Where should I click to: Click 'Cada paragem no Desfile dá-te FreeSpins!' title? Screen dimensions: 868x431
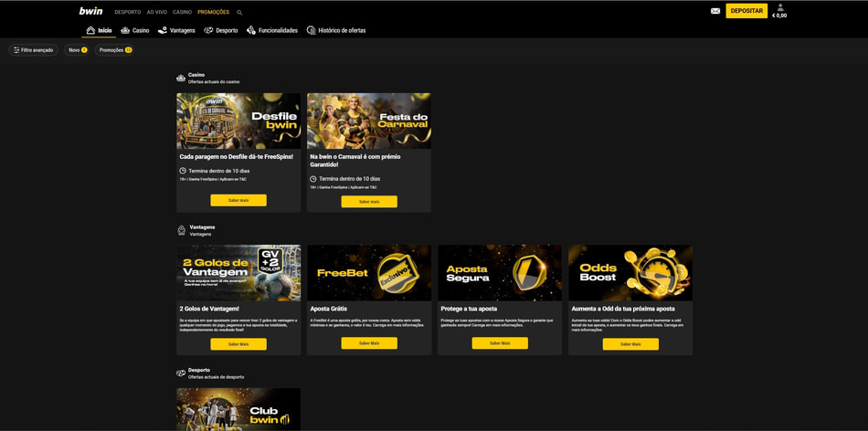237,157
